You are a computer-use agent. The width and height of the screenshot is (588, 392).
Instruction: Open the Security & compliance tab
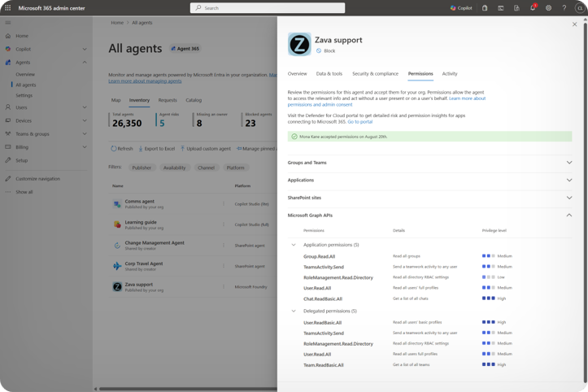[x=375, y=74]
